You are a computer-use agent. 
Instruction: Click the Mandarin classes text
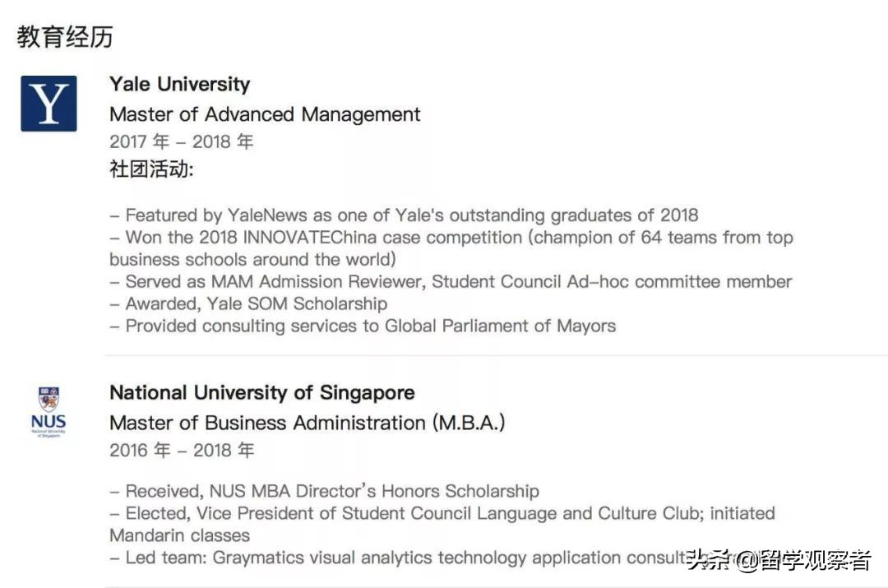coord(179,535)
